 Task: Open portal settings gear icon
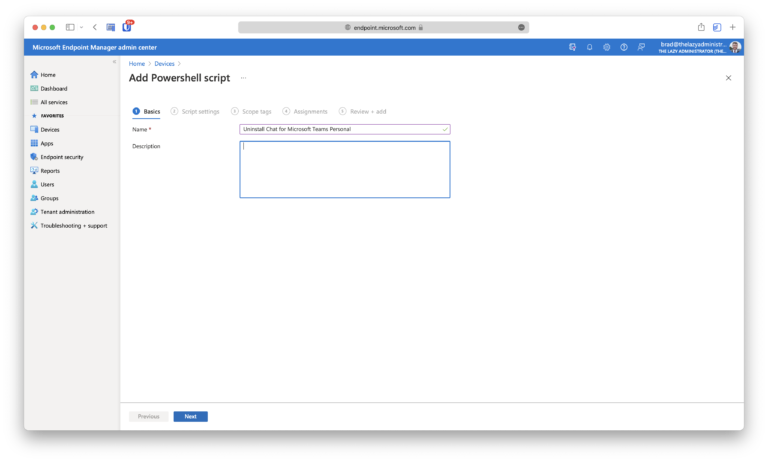(x=606, y=47)
